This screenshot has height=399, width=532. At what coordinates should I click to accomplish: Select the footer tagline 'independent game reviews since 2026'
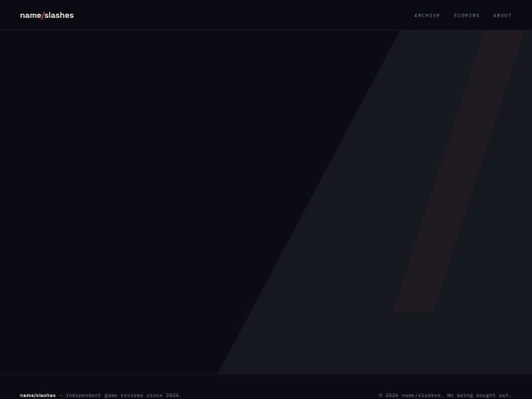click(x=123, y=395)
